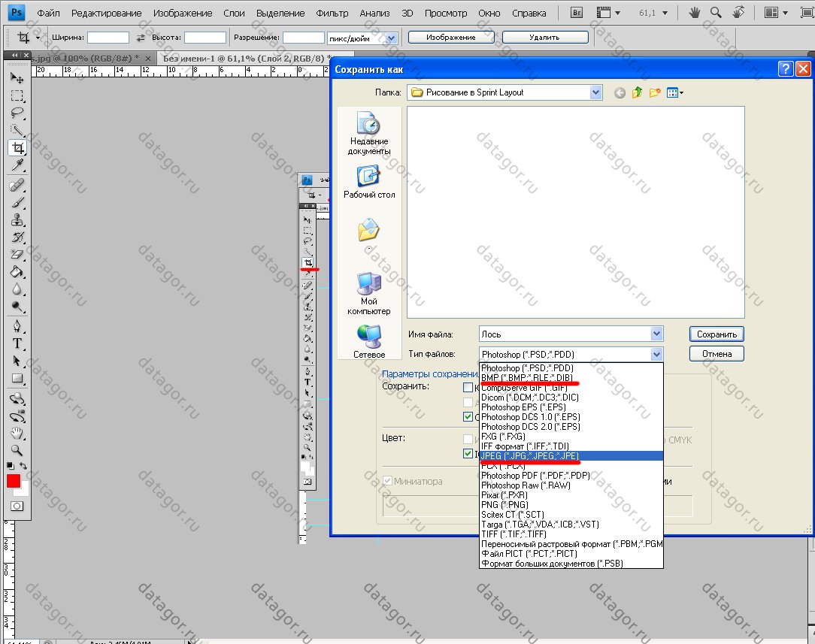Switch to the Без имени-1 document tab
Screen dimensions: 815x644
click(244, 58)
